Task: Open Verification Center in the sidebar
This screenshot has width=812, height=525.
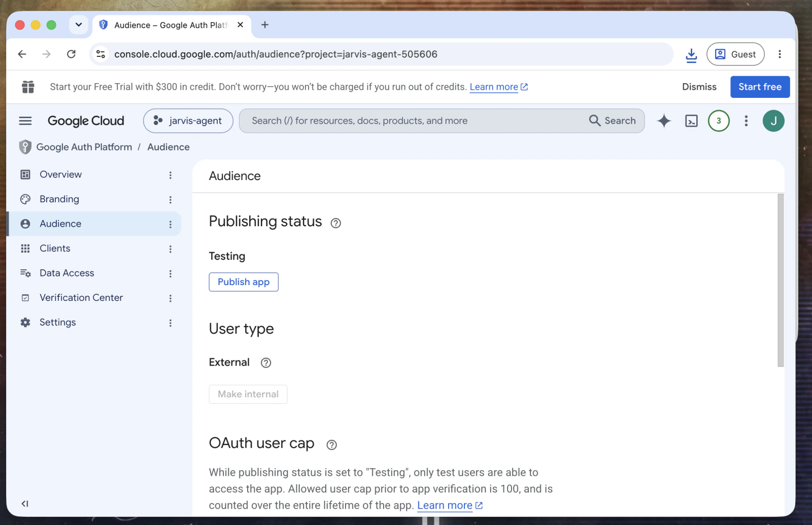Action: pos(81,298)
